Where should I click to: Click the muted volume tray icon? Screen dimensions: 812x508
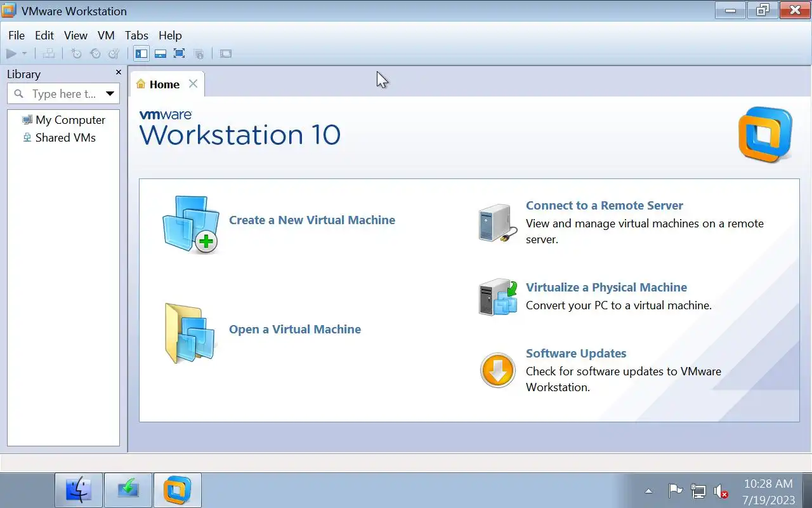pos(721,491)
